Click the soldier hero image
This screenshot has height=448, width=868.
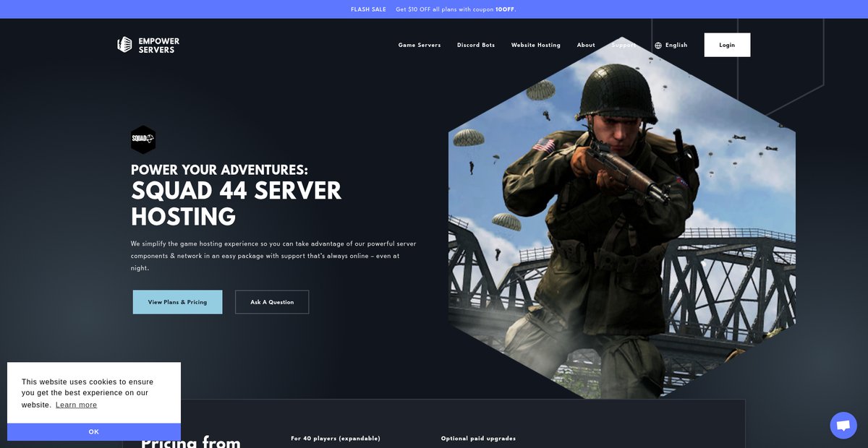(x=622, y=217)
